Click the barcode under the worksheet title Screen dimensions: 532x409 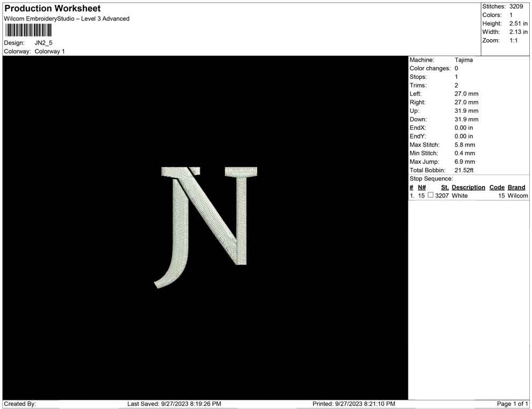pyautogui.click(x=28, y=30)
